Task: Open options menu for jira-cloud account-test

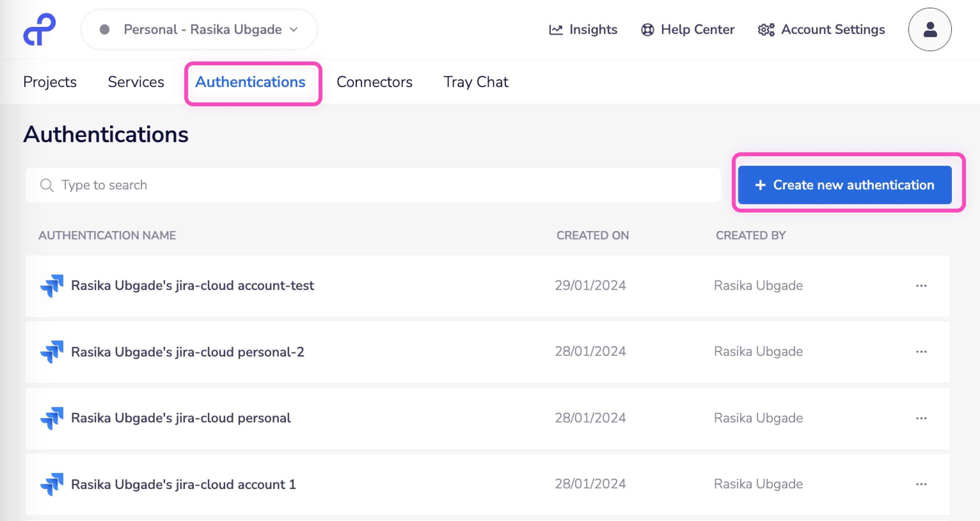Action: point(921,286)
